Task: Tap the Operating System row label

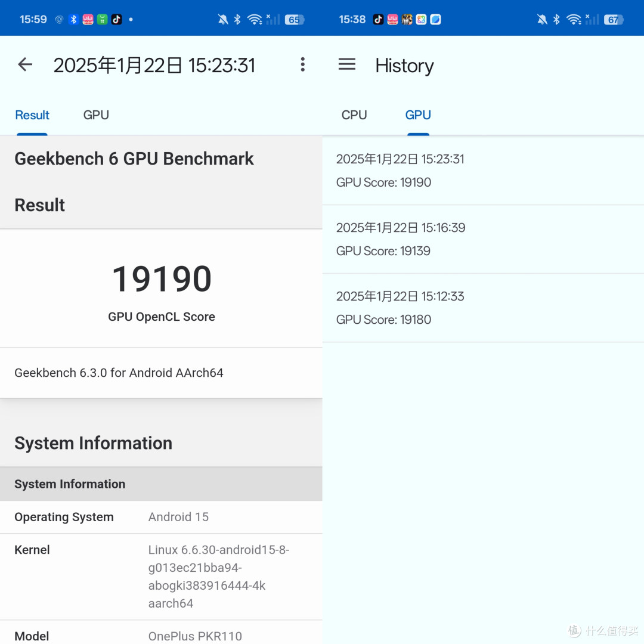Action: point(64,516)
